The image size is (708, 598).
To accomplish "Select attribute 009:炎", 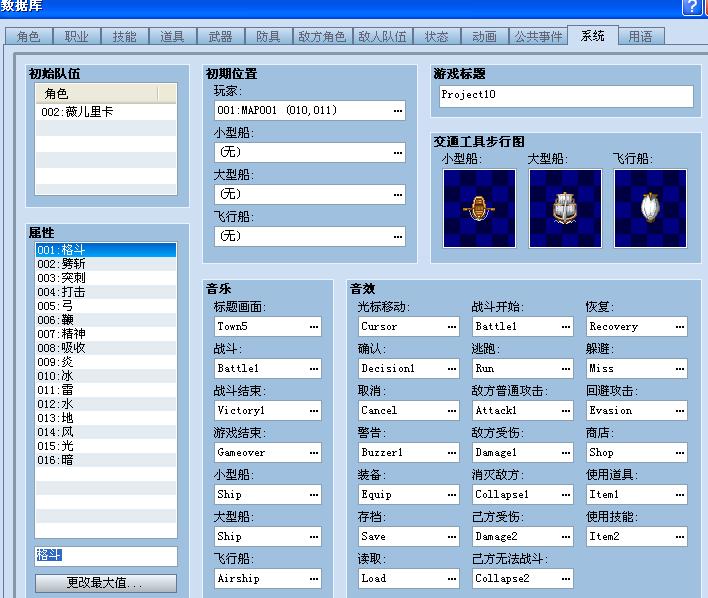I will (x=106, y=362).
